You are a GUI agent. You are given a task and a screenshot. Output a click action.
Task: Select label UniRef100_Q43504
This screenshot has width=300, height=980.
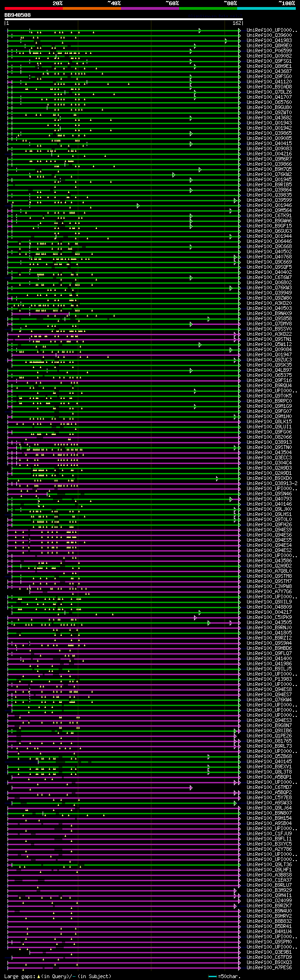(269, 452)
